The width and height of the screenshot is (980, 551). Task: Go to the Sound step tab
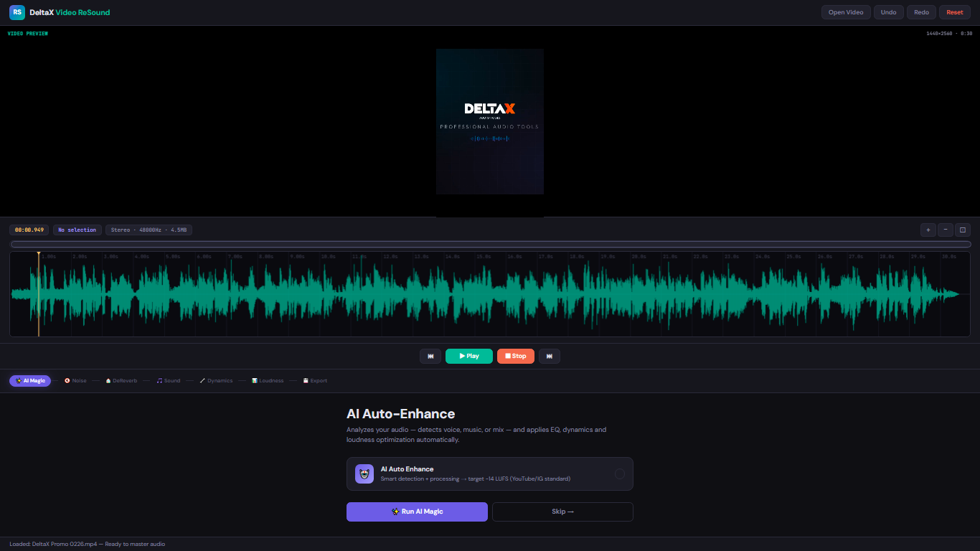(x=169, y=381)
